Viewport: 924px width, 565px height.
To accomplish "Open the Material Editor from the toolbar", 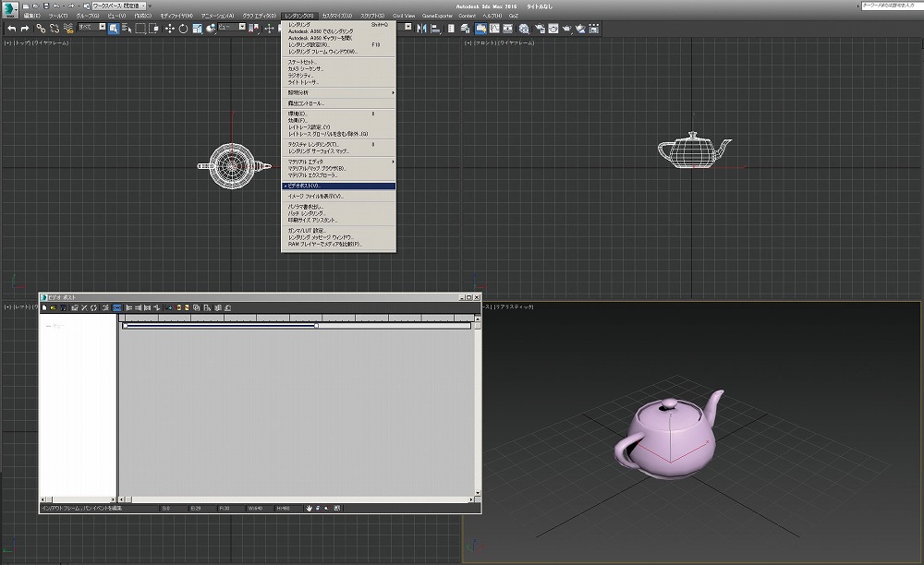I will tap(524, 29).
